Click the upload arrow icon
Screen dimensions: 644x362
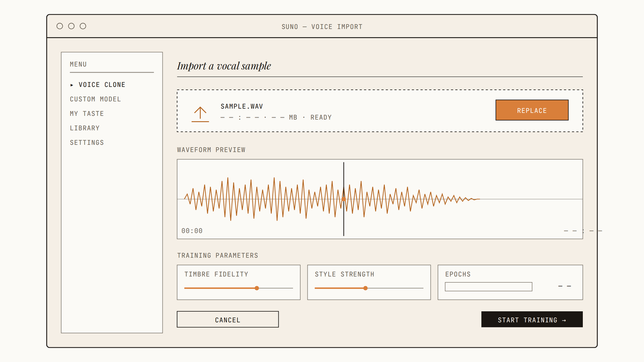click(200, 114)
